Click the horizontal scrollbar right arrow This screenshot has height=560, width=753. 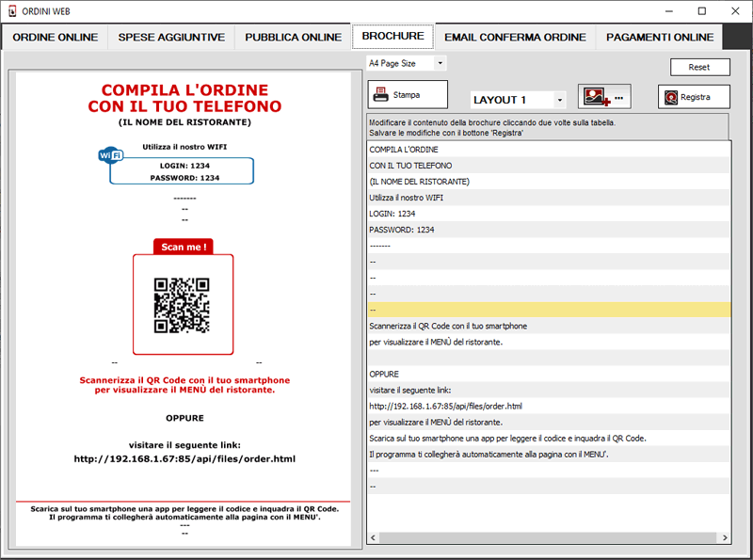[725, 537]
